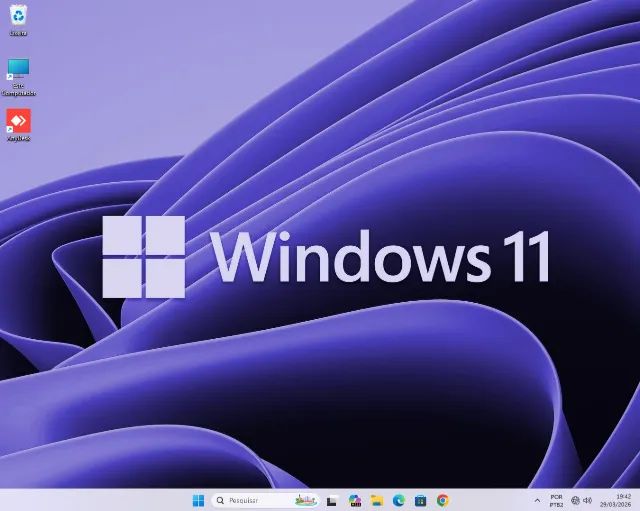Click the Pesquisar taskbar search box
Screen dimensions: 640x511
coord(266,500)
